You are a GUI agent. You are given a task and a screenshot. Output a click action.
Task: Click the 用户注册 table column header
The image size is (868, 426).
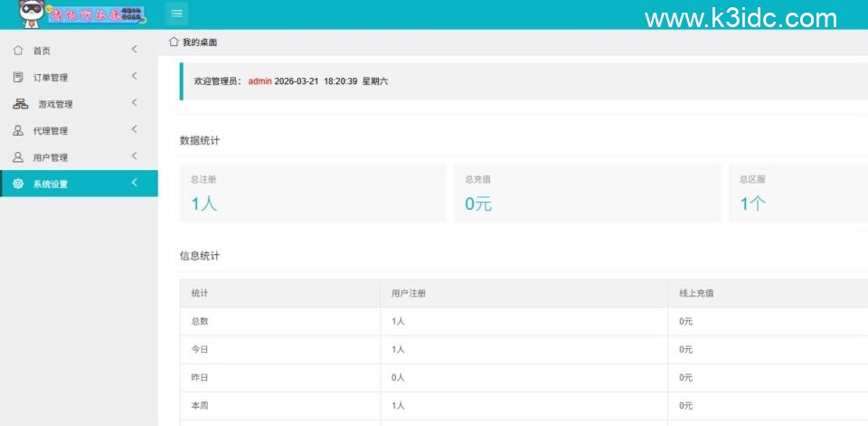coord(409,293)
